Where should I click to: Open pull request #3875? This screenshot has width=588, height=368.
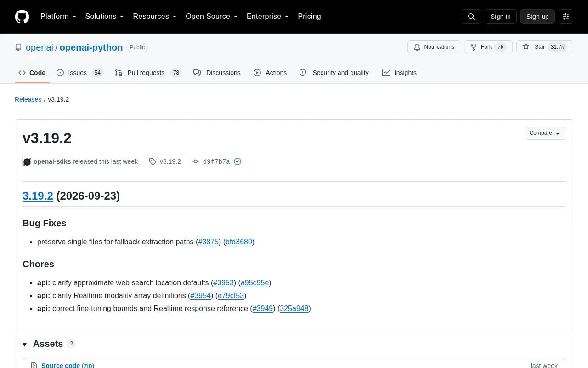[x=209, y=241]
